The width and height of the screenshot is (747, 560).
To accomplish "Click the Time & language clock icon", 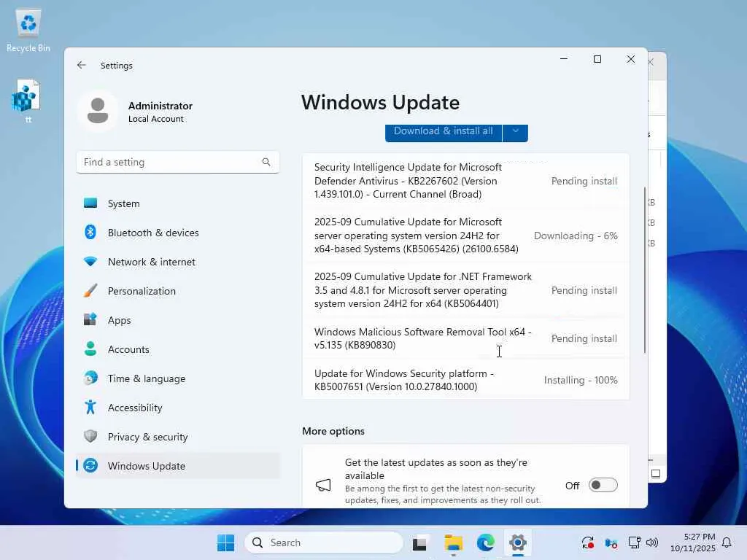I will pyautogui.click(x=90, y=378).
